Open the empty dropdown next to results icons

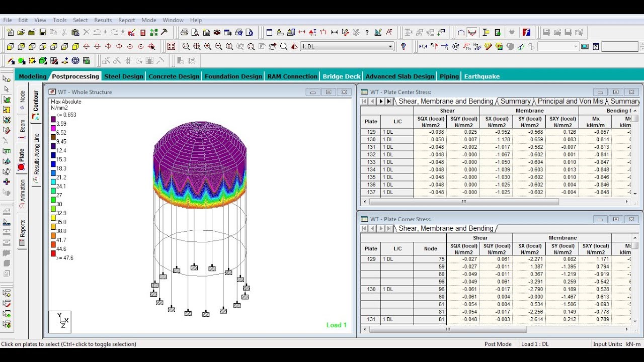click(558, 46)
